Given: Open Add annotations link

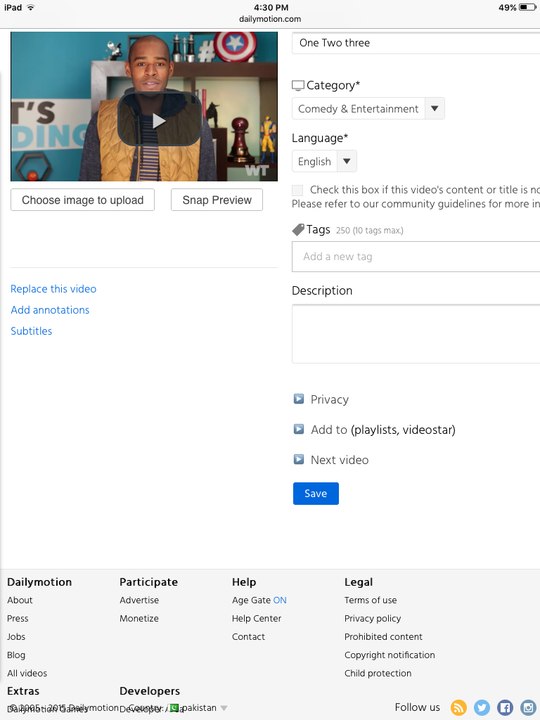Looking at the screenshot, I should click(50, 310).
